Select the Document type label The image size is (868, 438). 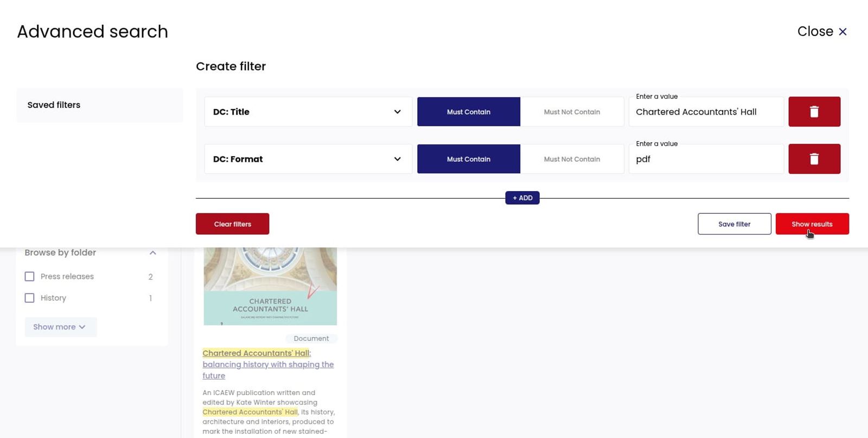click(x=311, y=338)
